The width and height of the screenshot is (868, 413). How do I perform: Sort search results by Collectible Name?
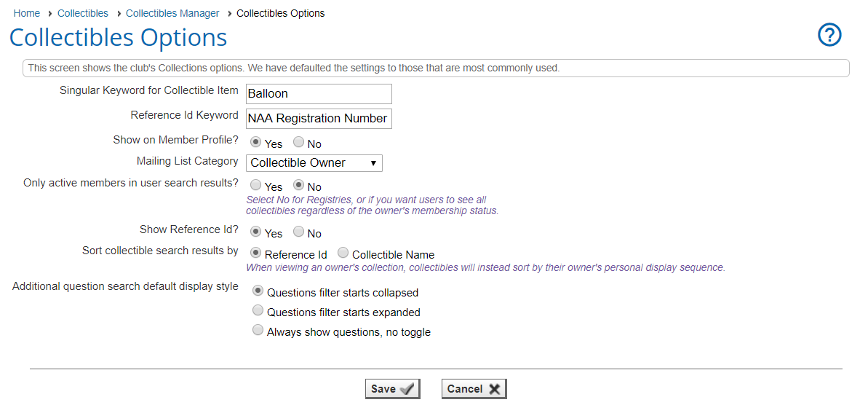coord(343,253)
